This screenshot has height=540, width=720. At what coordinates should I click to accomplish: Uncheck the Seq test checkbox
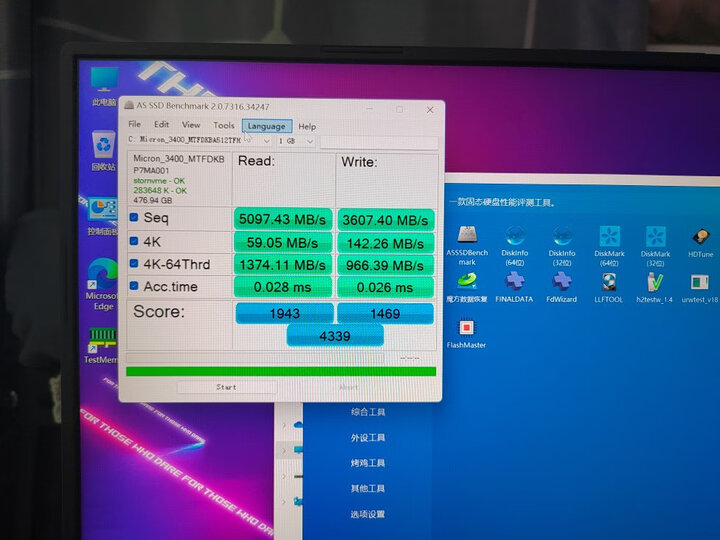134,217
